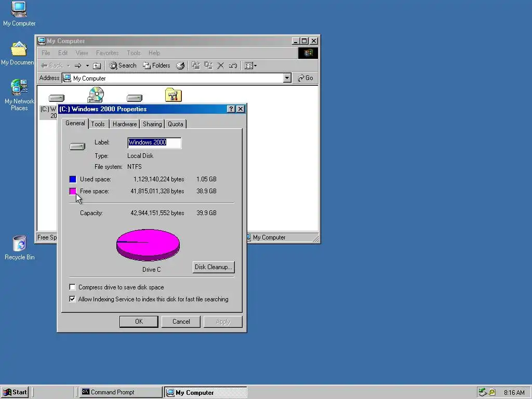The height and width of the screenshot is (399, 532).
Task: Click the network connection tray icon
Action: pyautogui.click(x=483, y=392)
